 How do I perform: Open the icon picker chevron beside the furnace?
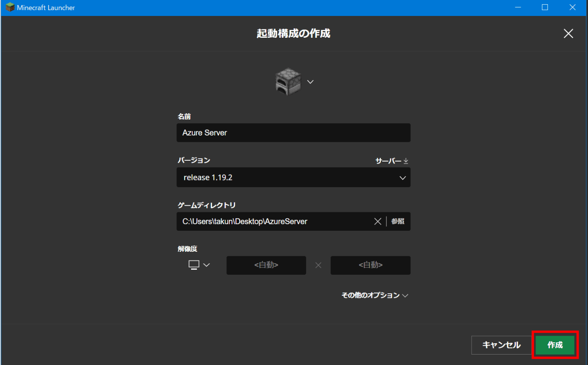[310, 82]
